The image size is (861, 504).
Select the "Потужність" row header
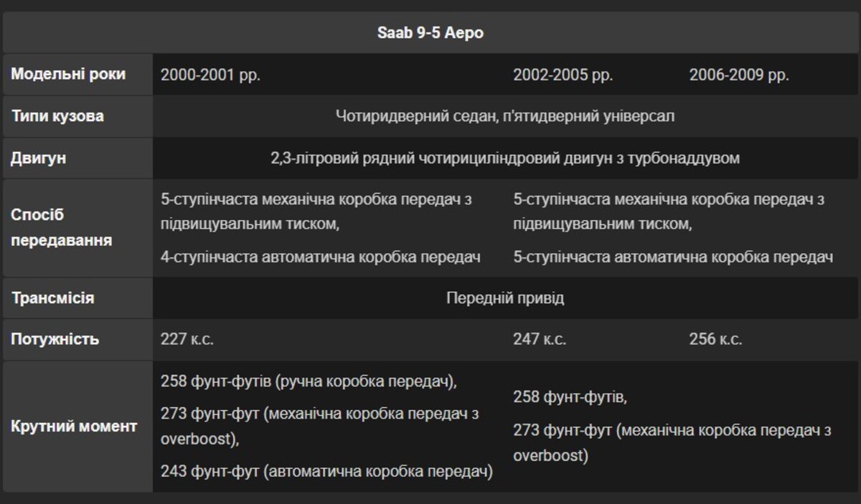(x=55, y=339)
